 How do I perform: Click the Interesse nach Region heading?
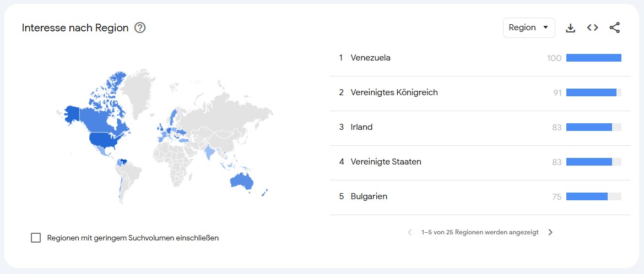click(x=75, y=28)
